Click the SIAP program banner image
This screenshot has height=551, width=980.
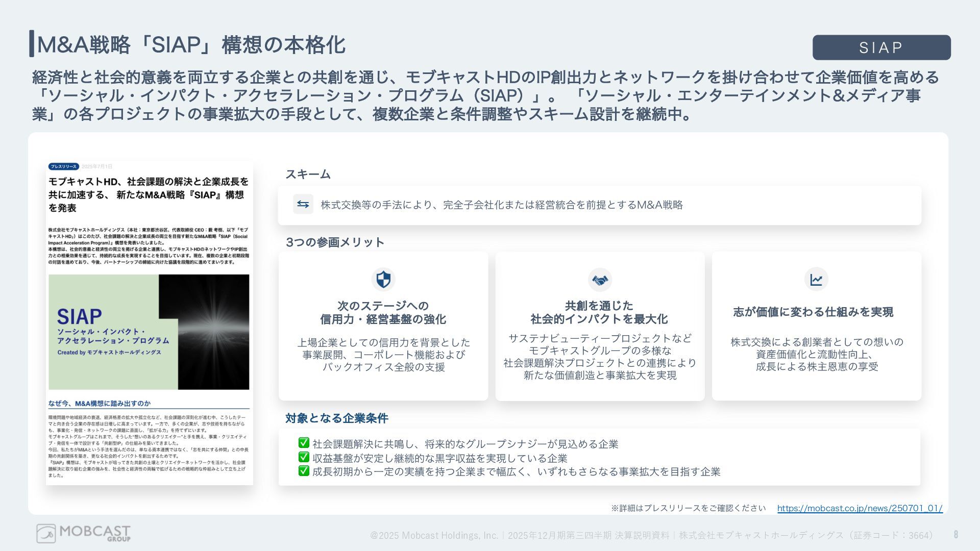[x=149, y=332]
